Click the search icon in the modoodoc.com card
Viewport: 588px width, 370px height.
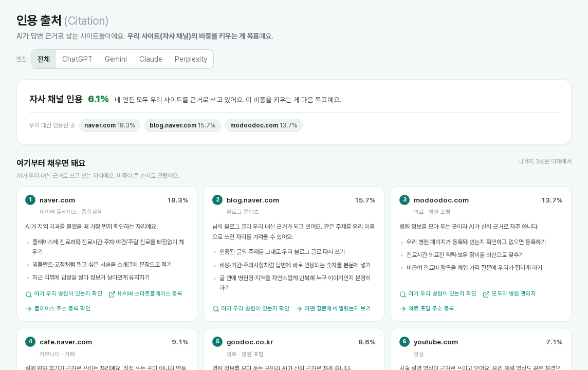tap(403, 294)
